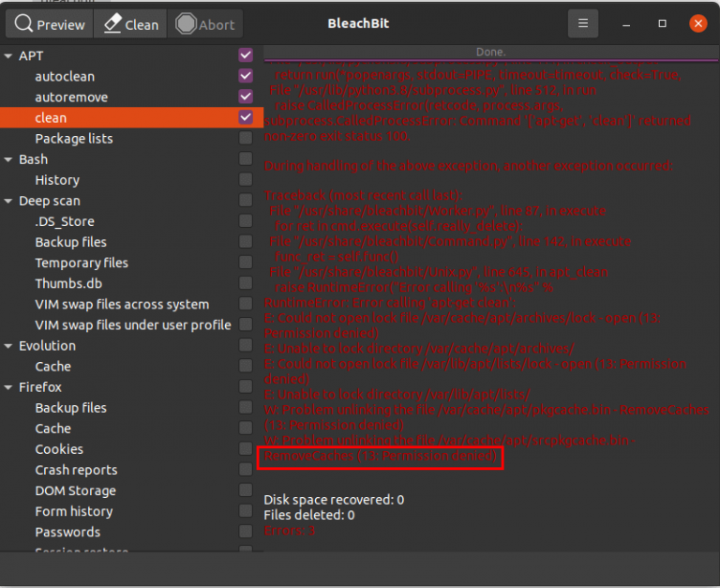Check the Deep scan Backup files checkbox
The height and width of the screenshot is (588, 720).
[246, 242]
